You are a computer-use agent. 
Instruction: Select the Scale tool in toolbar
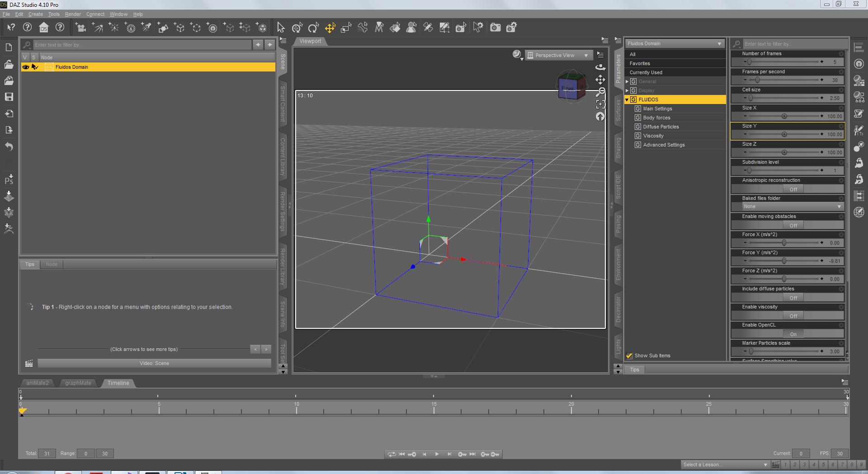(346, 28)
